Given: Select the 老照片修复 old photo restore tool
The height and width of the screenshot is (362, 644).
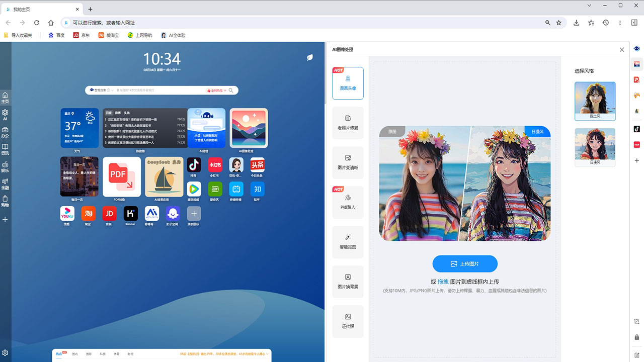Looking at the screenshot, I should pyautogui.click(x=348, y=123).
